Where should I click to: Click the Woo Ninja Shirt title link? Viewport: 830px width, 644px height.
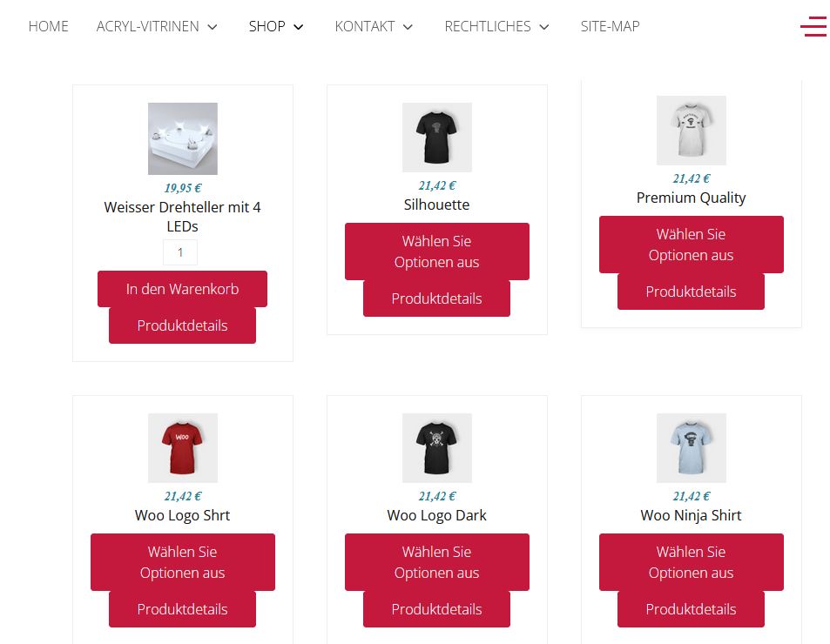click(691, 515)
